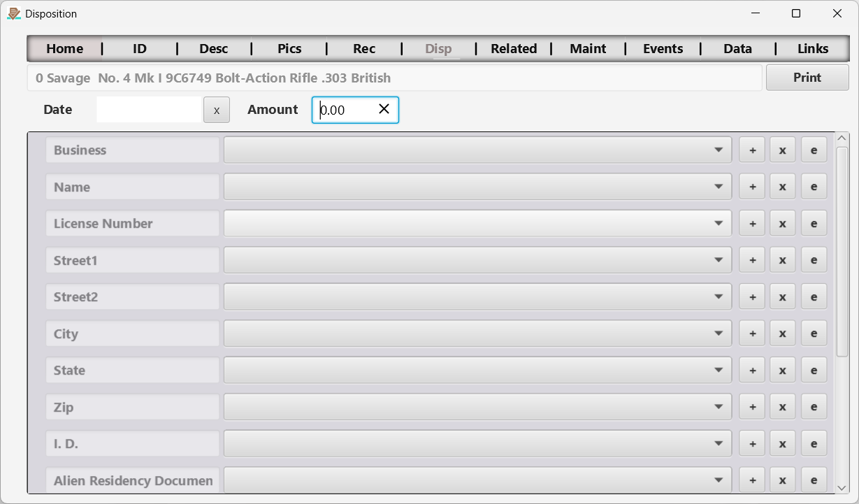Open the Links tab
859x504 pixels.
click(813, 48)
